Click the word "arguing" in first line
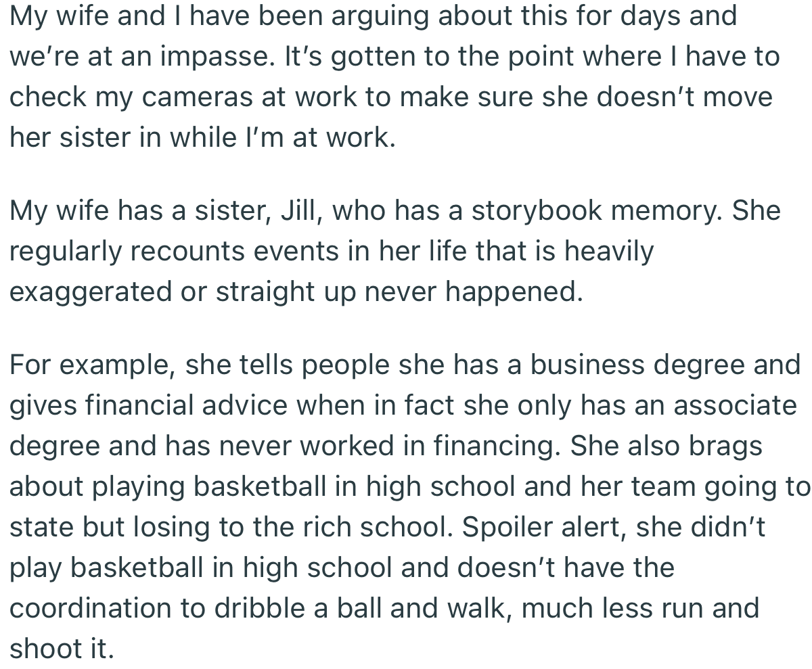The height and width of the screenshot is (669, 812). (381, 16)
